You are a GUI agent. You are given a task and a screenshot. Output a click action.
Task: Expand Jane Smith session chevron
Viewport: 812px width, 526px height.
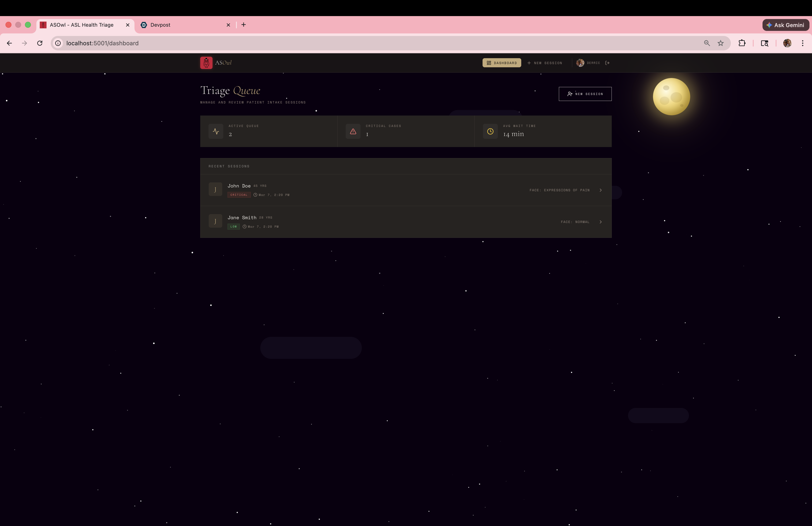(x=601, y=222)
